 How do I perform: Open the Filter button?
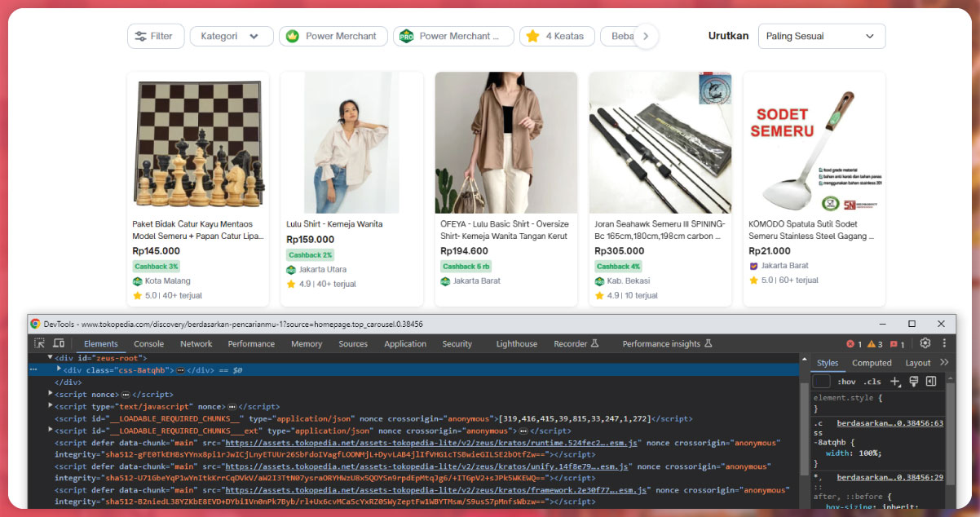[156, 36]
